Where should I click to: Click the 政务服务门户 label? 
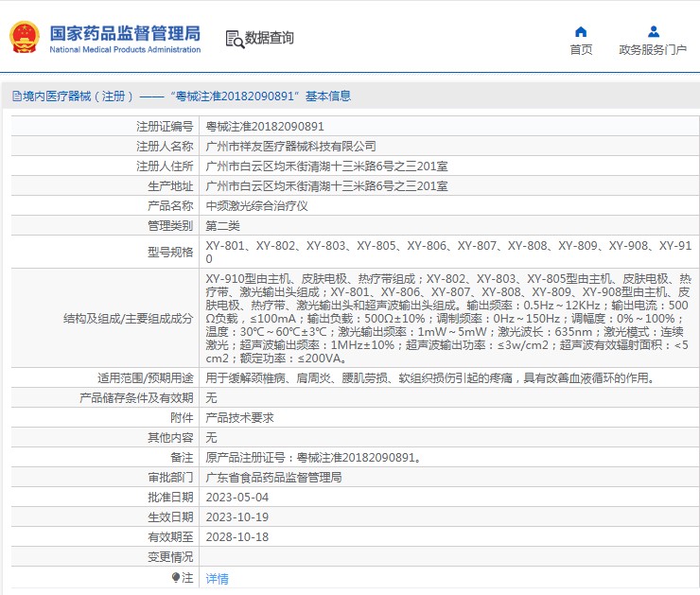[x=653, y=49]
